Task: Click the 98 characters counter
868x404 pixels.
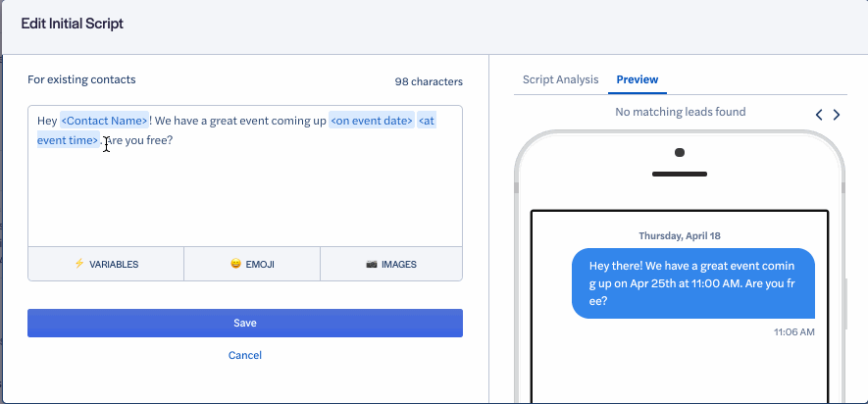Action: 429,82
